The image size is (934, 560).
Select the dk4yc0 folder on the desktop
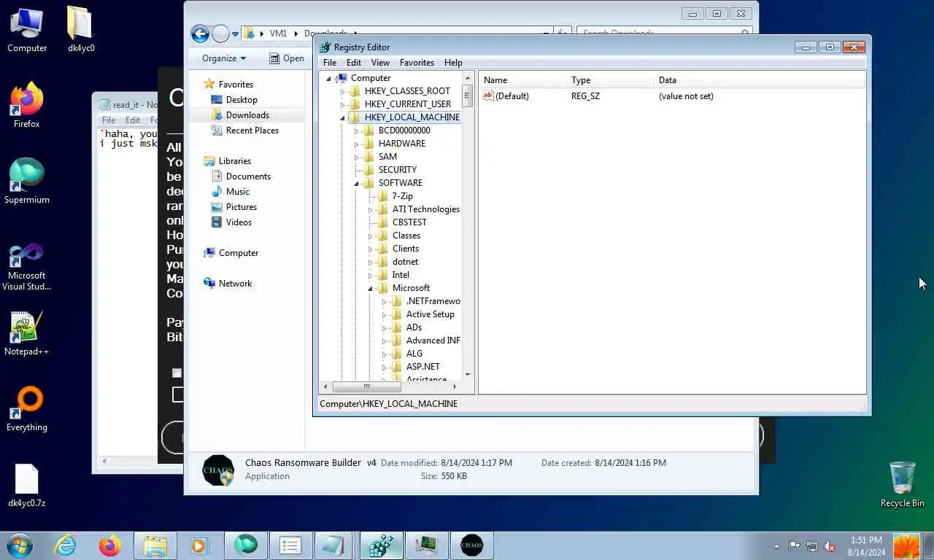pyautogui.click(x=81, y=30)
